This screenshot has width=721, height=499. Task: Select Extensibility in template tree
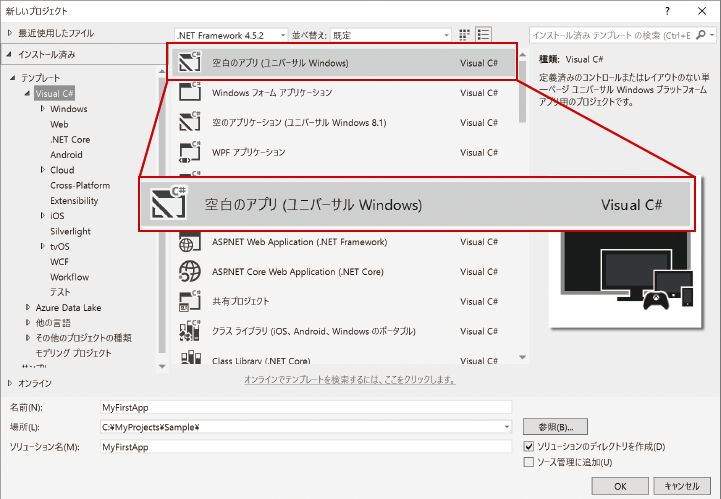click(x=74, y=201)
